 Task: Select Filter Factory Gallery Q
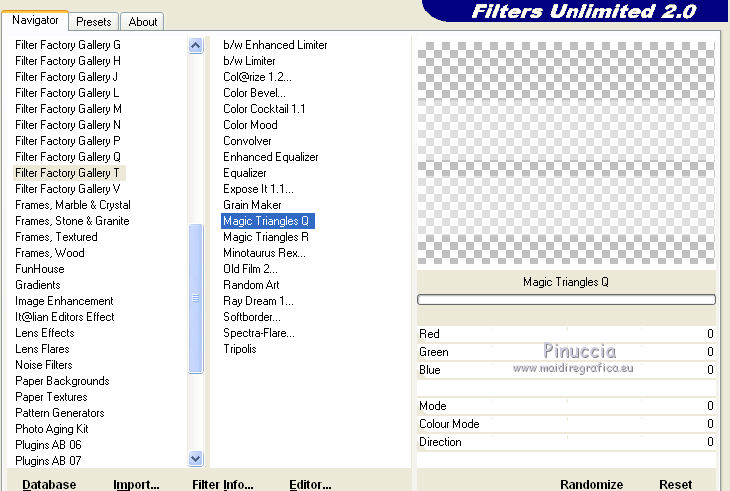click(68, 157)
